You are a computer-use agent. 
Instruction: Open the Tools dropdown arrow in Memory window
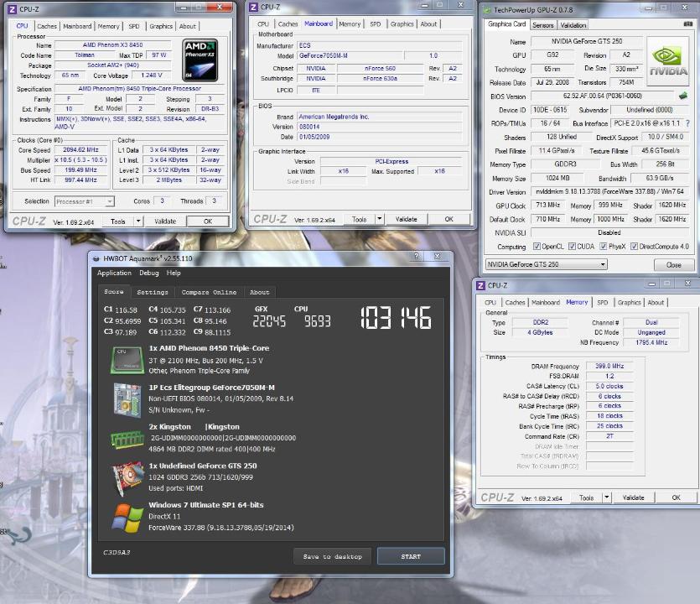click(x=607, y=497)
